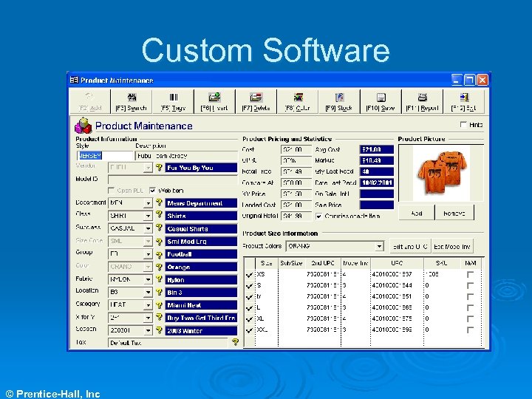Click the Avg Cost value field
This screenshot has height=399, width=532.
(377, 149)
